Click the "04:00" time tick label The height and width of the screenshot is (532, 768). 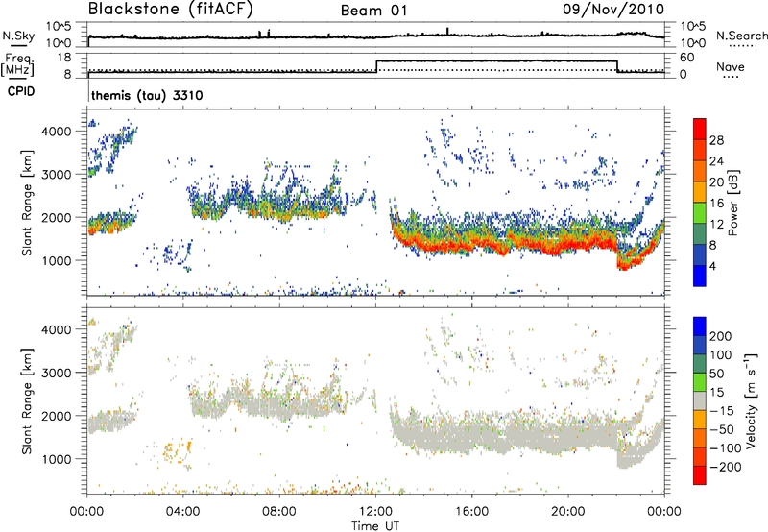(x=182, y=512)
